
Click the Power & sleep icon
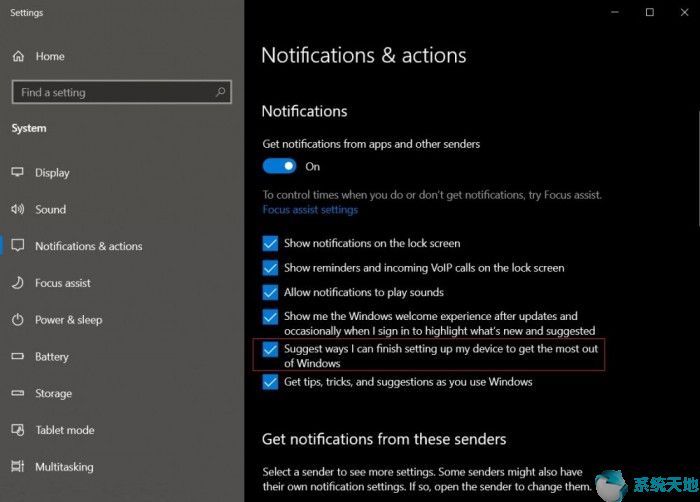[17, 320]
